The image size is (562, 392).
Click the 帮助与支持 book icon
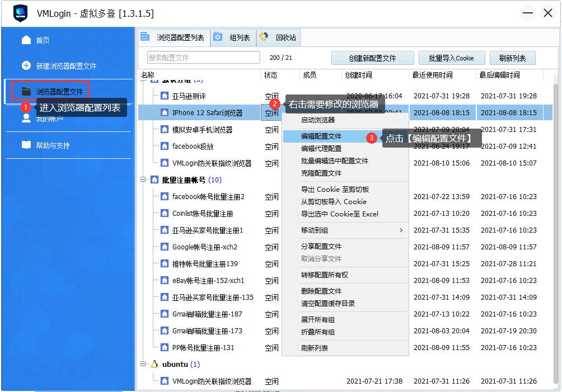26,145
